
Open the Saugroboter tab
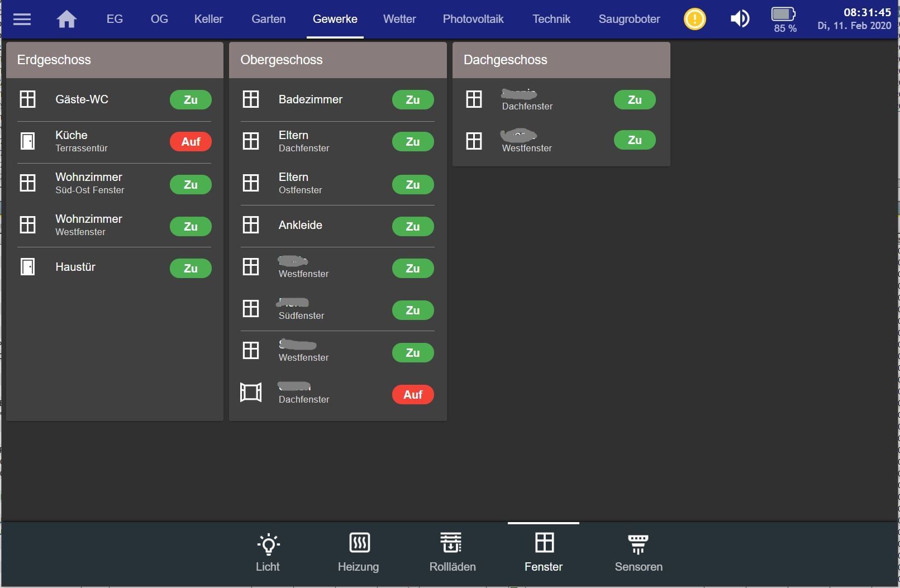(629, 19)
